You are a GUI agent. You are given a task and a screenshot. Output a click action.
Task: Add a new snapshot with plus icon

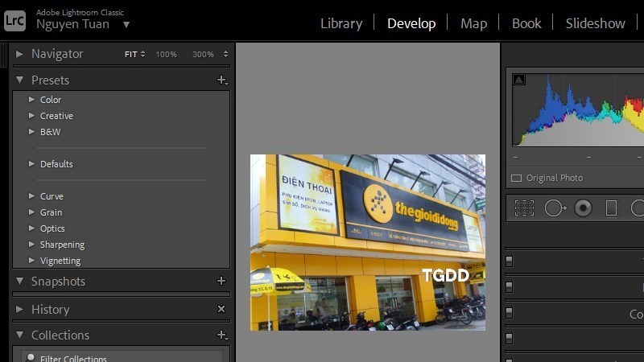click(221, 281)
